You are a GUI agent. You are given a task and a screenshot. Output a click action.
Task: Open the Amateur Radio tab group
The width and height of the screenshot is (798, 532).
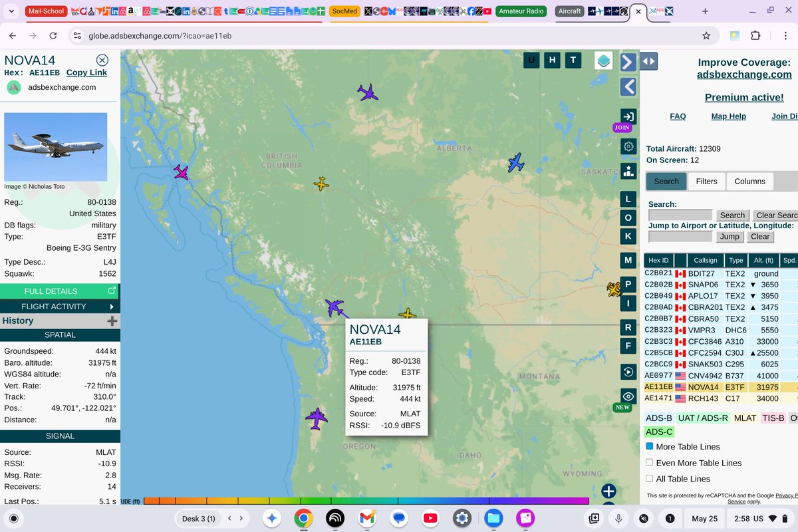(522, 11)
